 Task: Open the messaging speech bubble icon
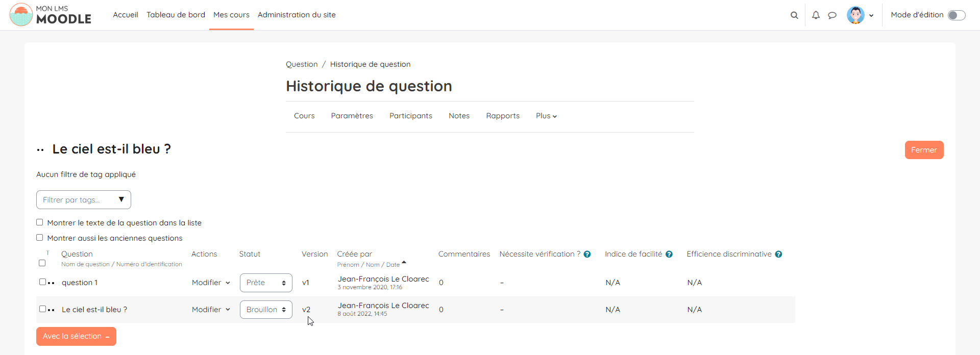tap(832, 15)
